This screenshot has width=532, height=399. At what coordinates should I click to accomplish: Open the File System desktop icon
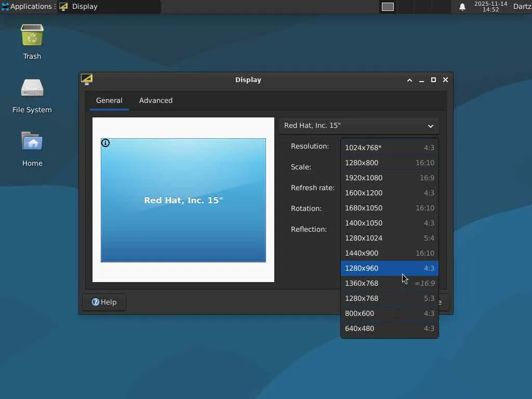pyautogui.click(x=32, y=96)
